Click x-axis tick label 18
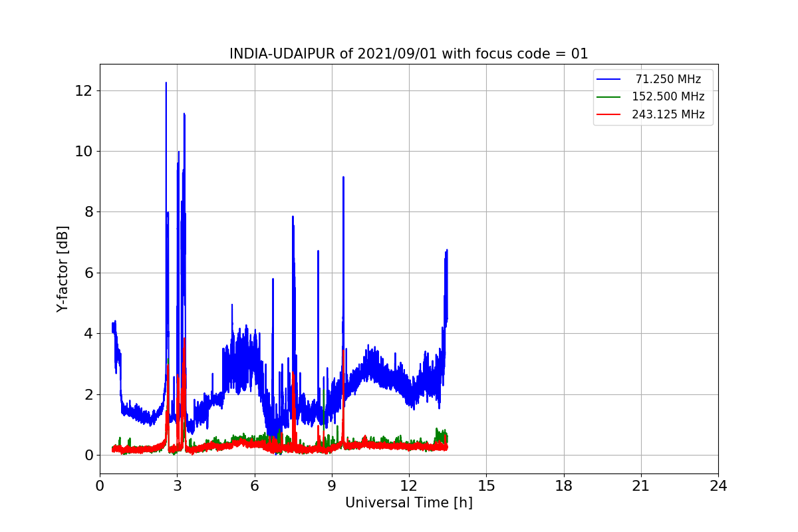 click(564, 485)
